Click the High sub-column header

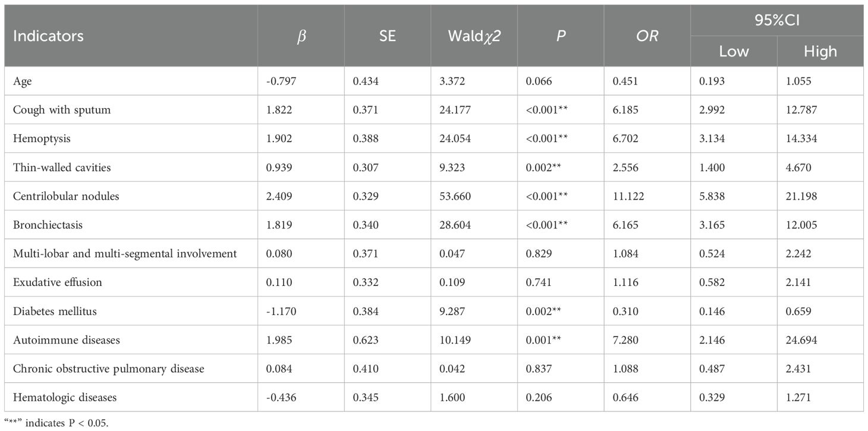pos(820,52)
